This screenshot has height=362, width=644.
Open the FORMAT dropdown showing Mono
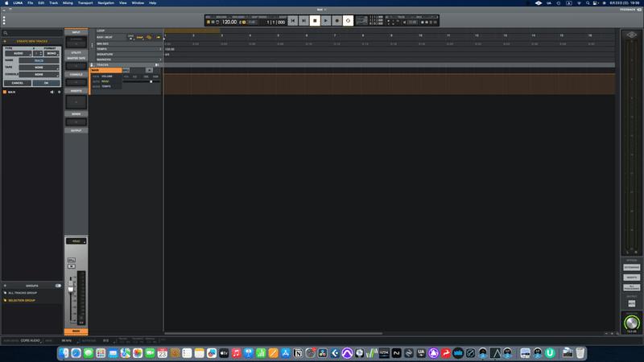click(52, 53)
